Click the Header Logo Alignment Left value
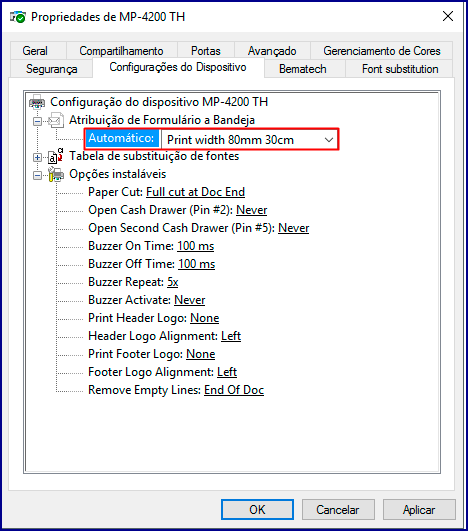Screen dimensions: 468x531 click(231, 336)
